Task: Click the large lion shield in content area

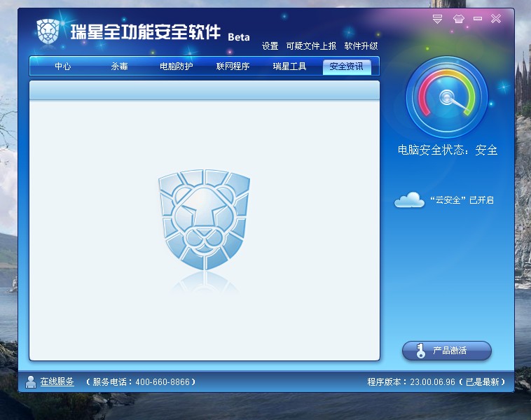Action: click(205, 220)
